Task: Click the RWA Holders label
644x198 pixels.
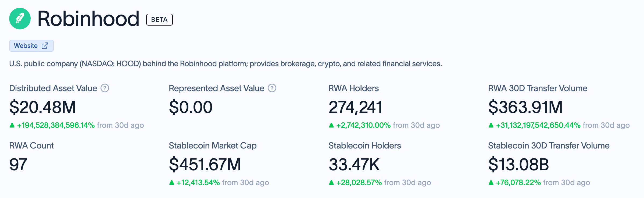Action: 353,88
